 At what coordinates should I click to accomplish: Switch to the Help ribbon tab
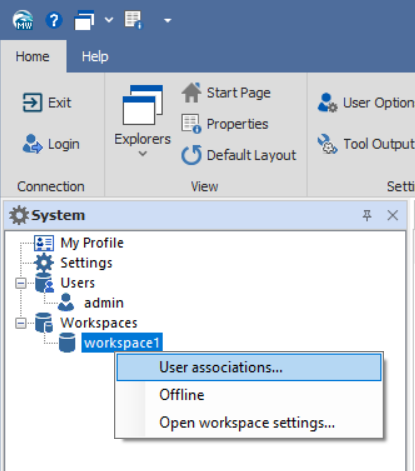point(95,56)
